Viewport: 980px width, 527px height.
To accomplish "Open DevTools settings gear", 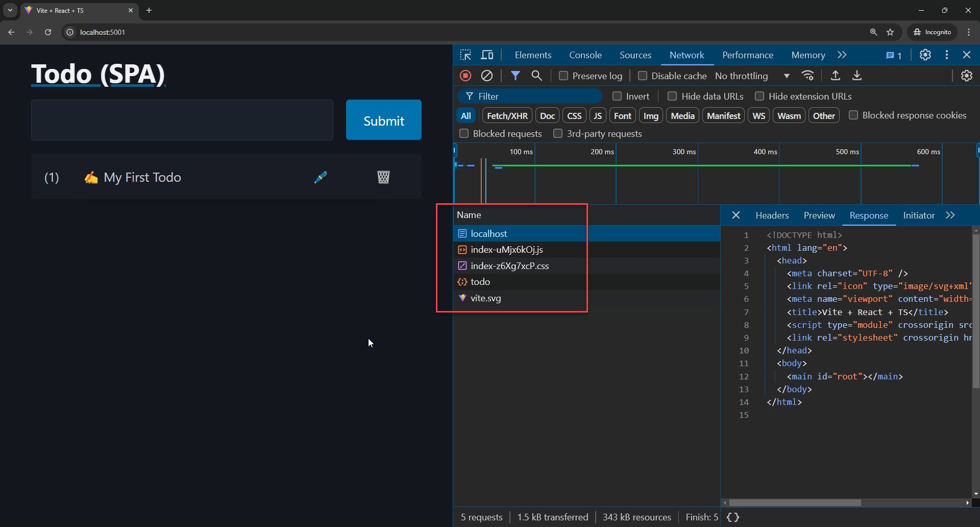I will click(x=925, y=55).
